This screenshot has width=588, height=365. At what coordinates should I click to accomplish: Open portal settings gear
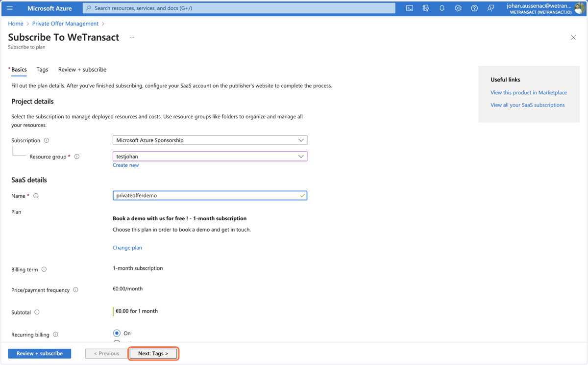[458, 8]
